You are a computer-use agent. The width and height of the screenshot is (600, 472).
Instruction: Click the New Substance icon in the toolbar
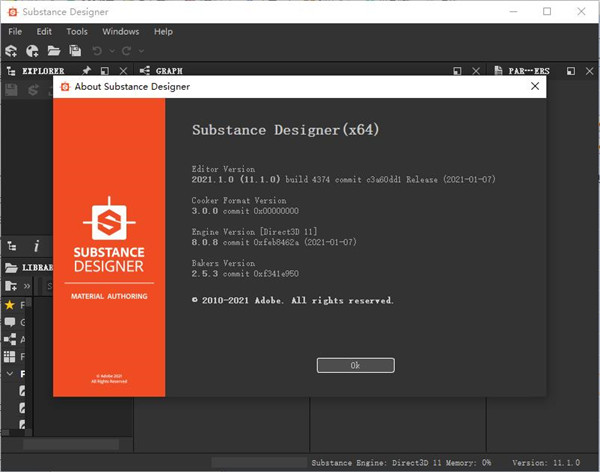tap(11, 50)
